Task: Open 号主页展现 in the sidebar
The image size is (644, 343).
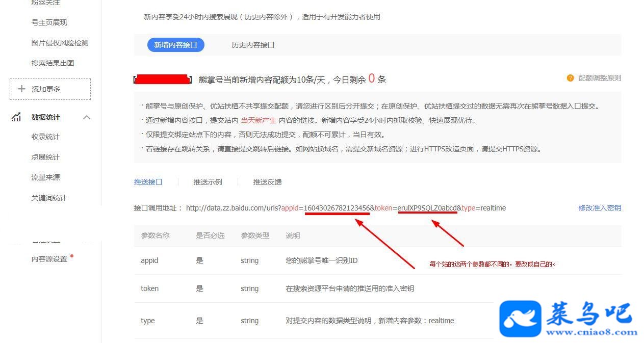Action: click(x=49, y=22)
